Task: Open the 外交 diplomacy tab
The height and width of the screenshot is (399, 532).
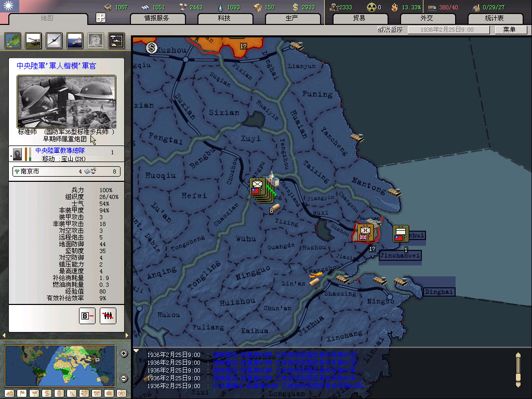Action: [x=427, y=18]
